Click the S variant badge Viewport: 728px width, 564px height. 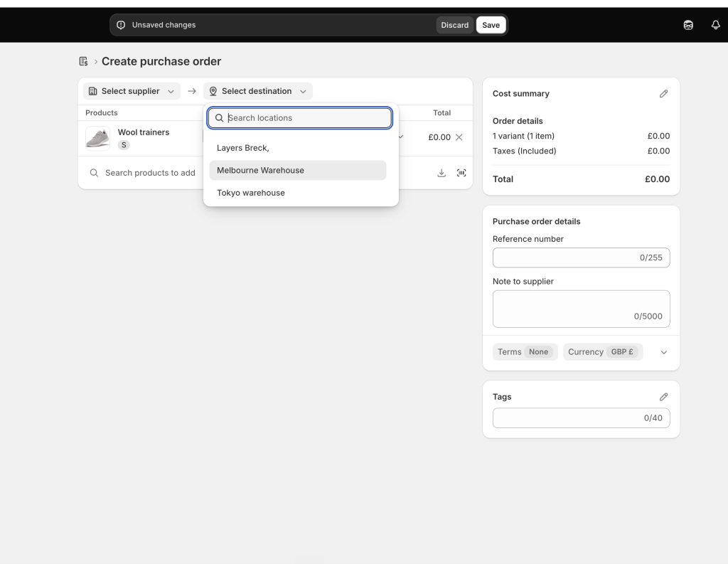pyautogui.click(x=124, y=145)
